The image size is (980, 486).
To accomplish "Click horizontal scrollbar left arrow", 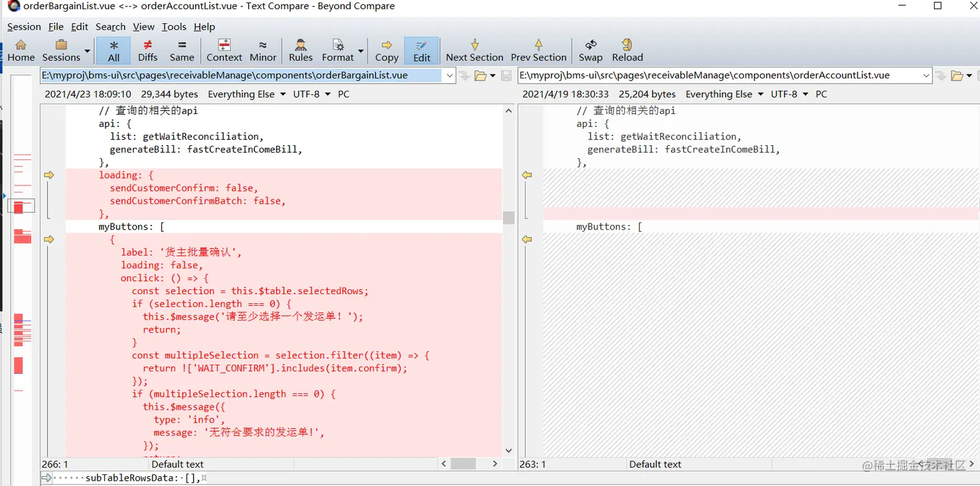I will point(444,464).
